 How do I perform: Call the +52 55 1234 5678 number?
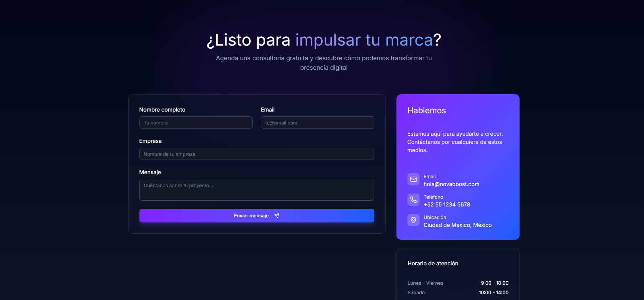[x=446, y=205]
